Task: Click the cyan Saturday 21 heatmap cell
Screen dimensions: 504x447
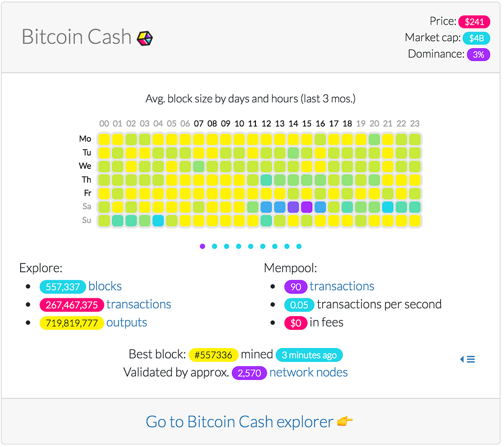Action: pyautogui.click(x=388, y=207)
